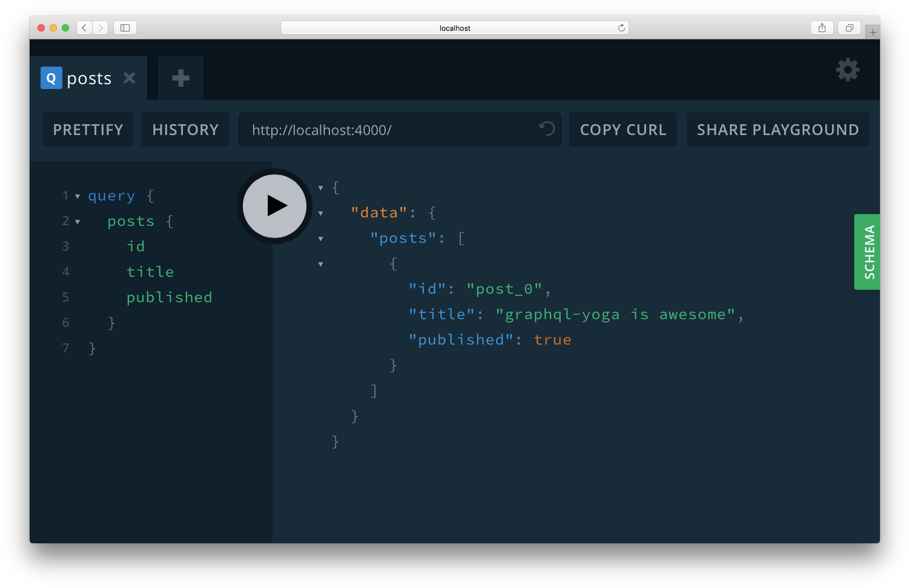909x588 pixels.
Task: Execute the query with the Play button
Action: [274, 206]
